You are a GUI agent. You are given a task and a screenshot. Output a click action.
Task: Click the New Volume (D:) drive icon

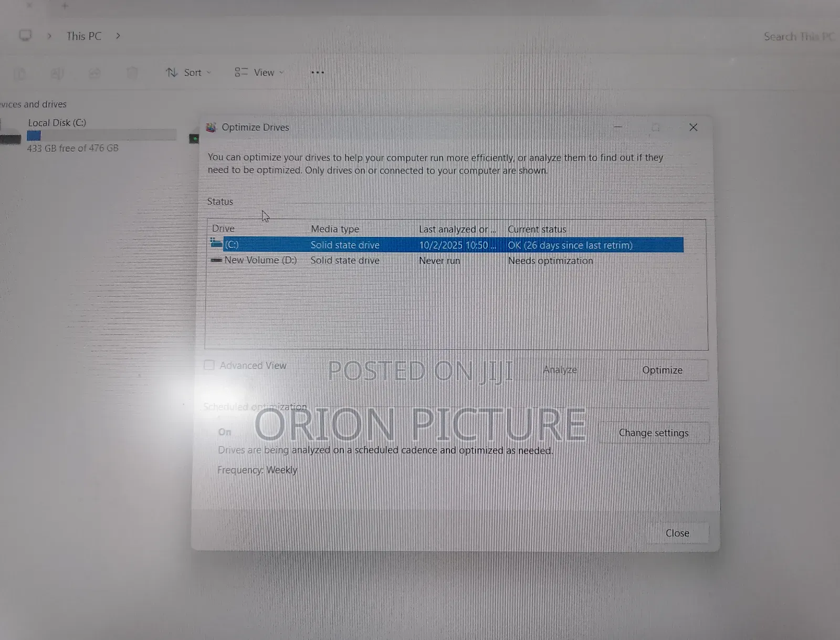[x=216, y=260]
